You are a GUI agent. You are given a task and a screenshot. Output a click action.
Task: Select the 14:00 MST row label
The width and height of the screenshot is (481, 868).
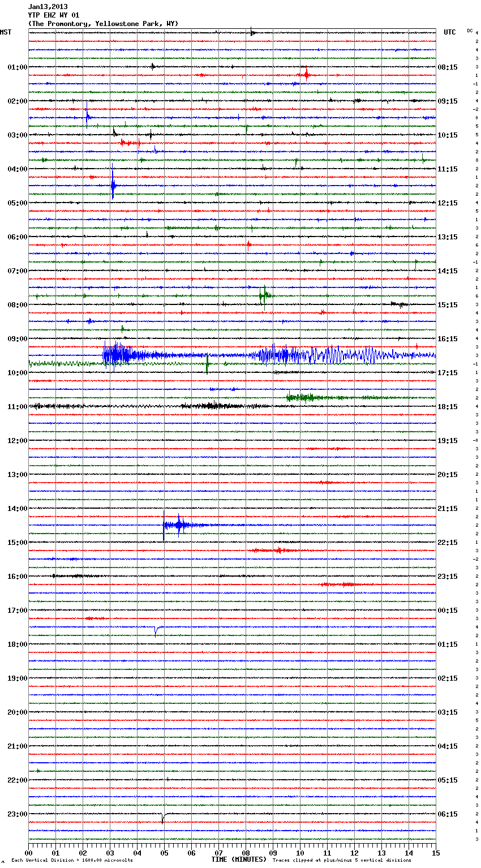(x=18, y=509)
